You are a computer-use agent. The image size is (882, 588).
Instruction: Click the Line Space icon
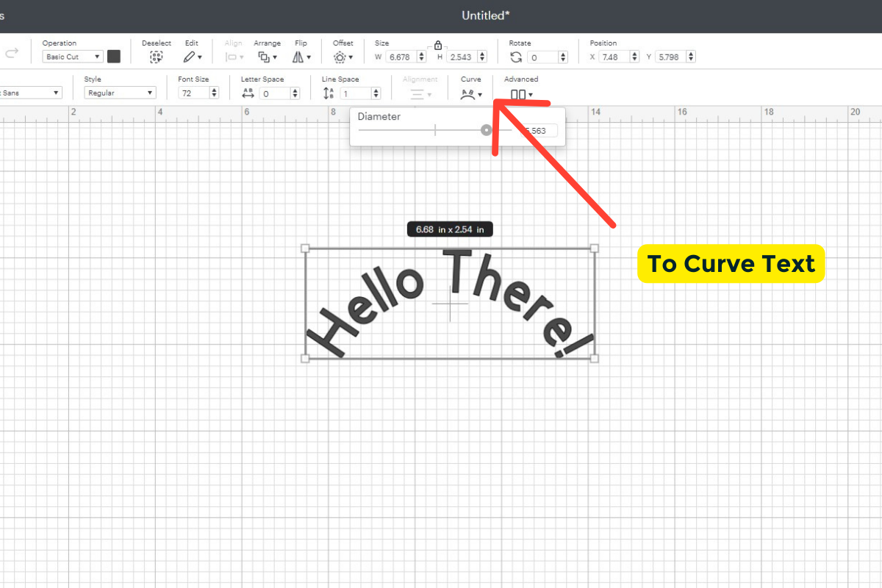[329, 93]
